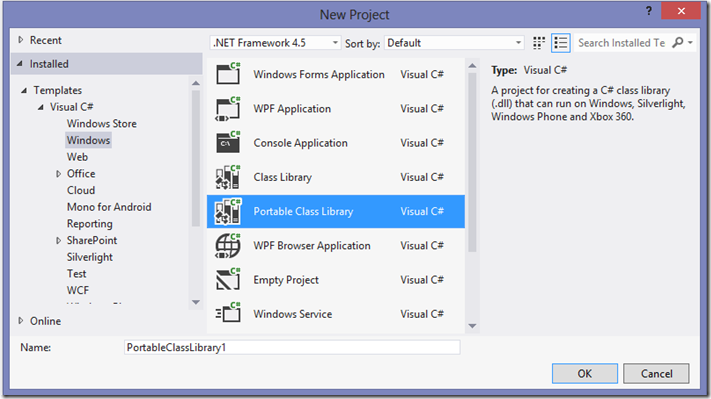Click the template list scrollbar thumb
Viewport: 711px width, 399px height.
point(472,162)
